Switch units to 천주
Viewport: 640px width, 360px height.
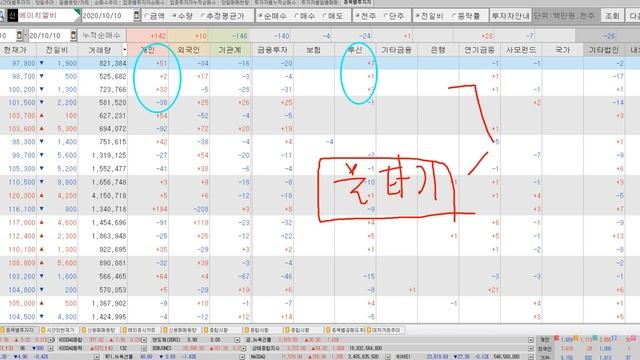pos(365,16)
